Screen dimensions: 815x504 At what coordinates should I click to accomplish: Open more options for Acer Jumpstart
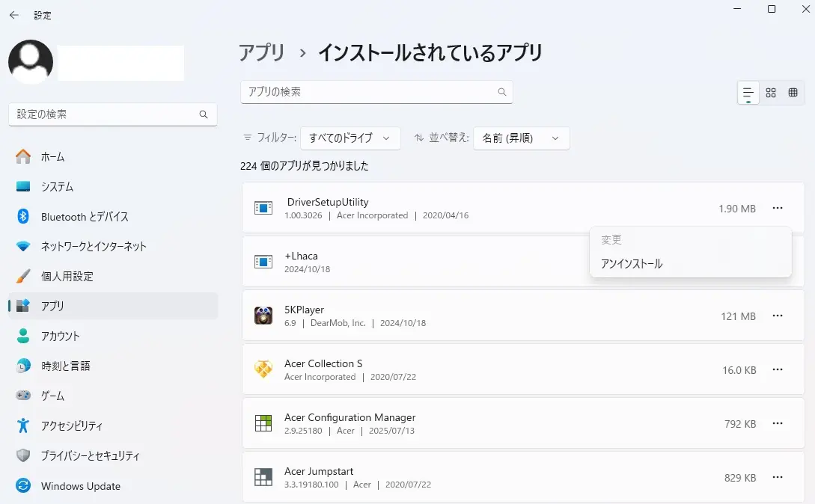point(778,478)
